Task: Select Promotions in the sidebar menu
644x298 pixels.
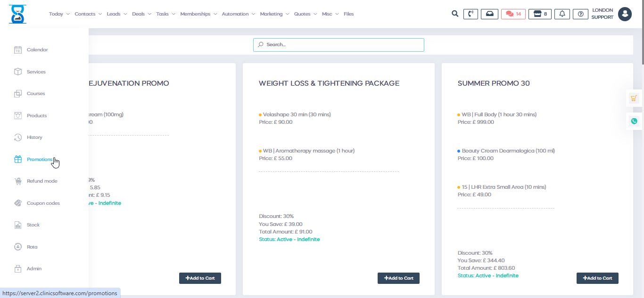Action: pyautogui.click(x=40, y=159)
